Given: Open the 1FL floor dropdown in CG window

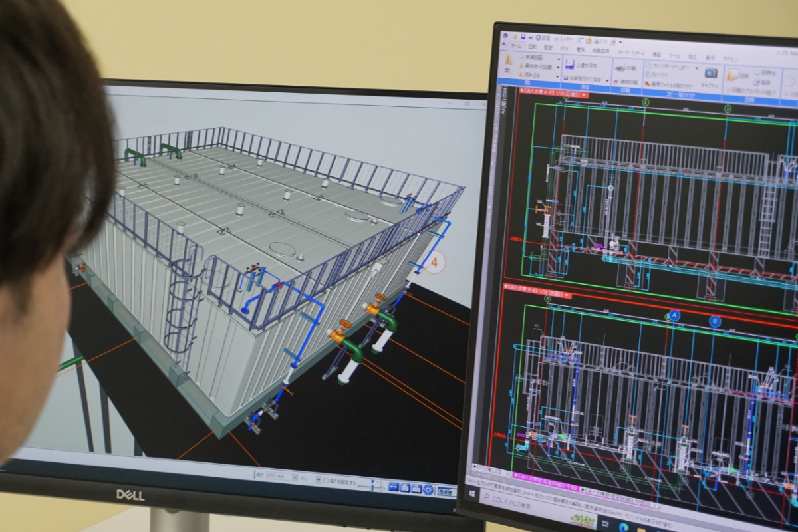Looking at the screenshot, I should click(318, 479).
